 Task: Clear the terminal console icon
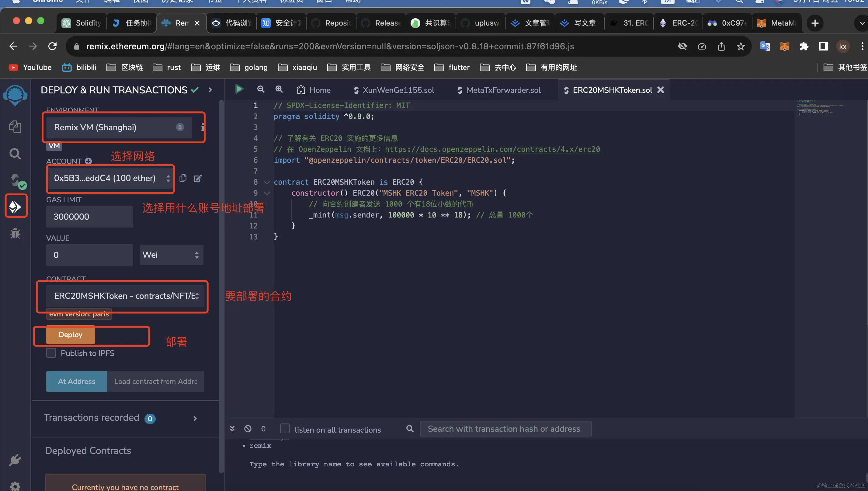[248, 429]
